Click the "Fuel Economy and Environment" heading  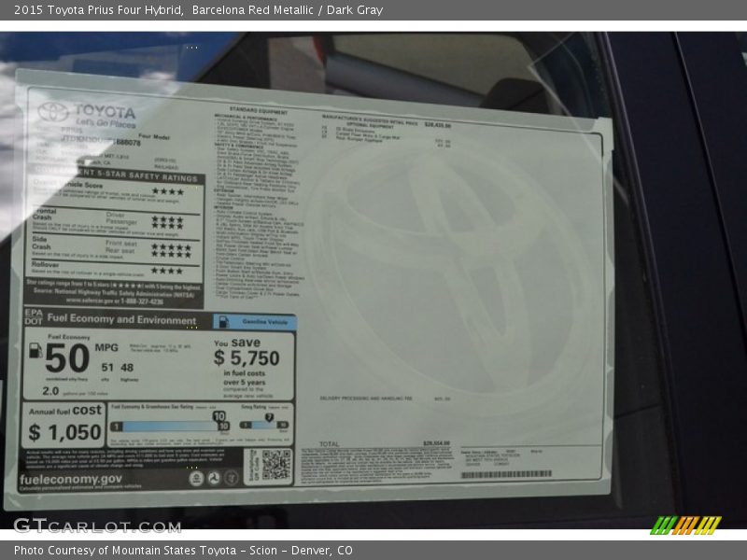[x=121, y=319]
